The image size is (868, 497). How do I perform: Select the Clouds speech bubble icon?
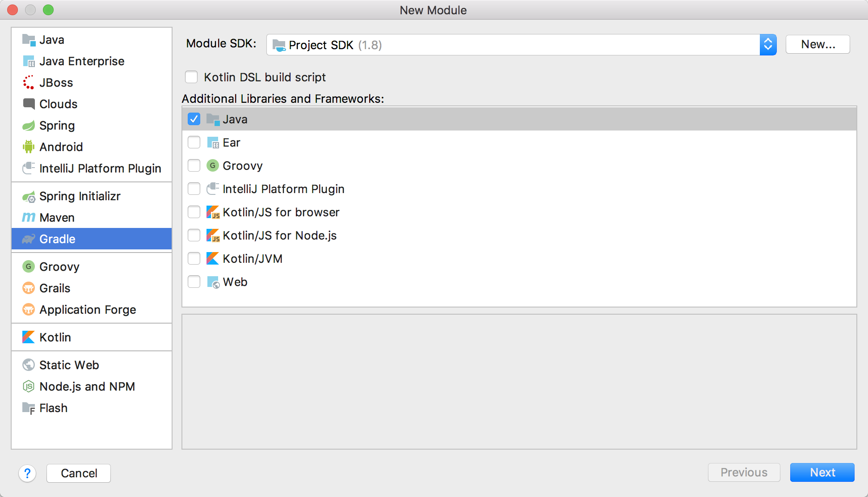coord(29,104)
